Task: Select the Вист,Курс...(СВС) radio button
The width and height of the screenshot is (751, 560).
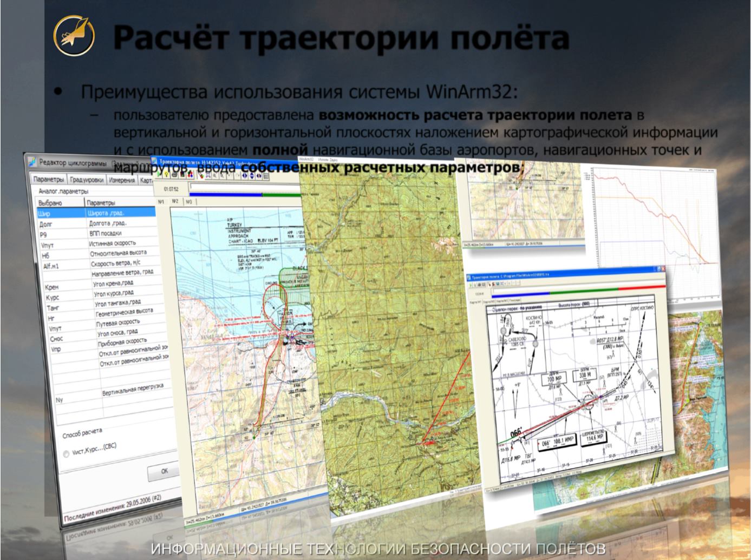Action: [x=66, y=454]
